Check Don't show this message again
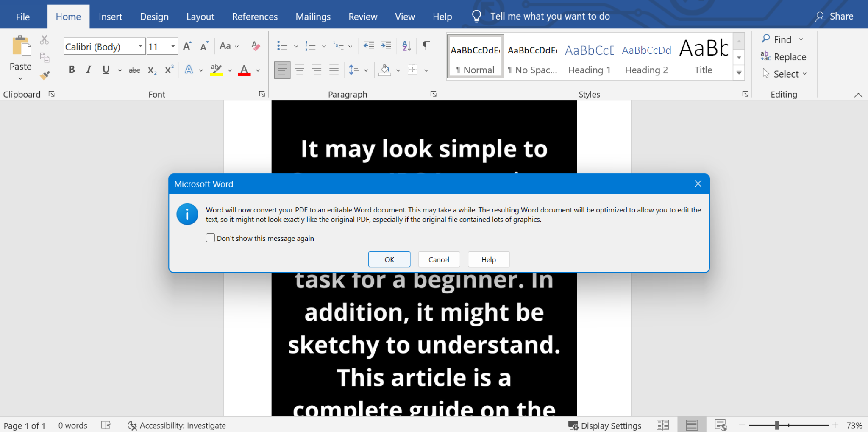Screen dimensions: 868x432 point(210,238)
